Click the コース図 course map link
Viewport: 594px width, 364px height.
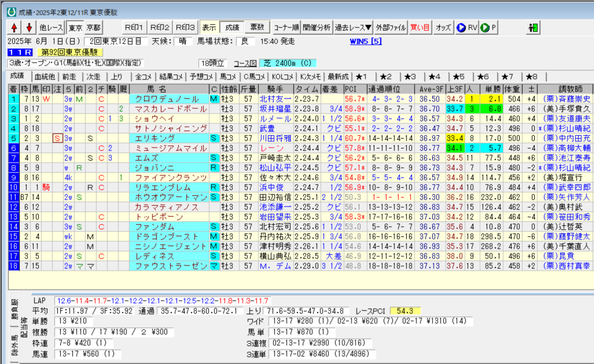point(244,63)
